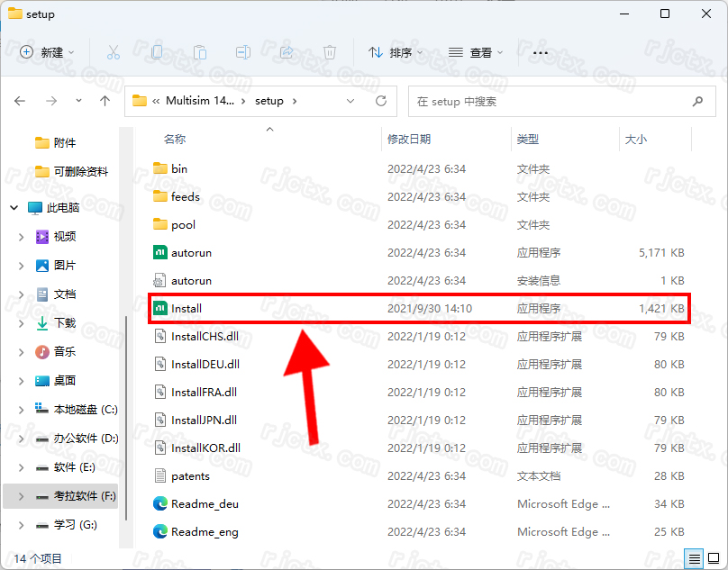The width and height of the screenshot is (728, 570).
Task: Click the delete trash icon in toolbar
Action: pos(330,52)
